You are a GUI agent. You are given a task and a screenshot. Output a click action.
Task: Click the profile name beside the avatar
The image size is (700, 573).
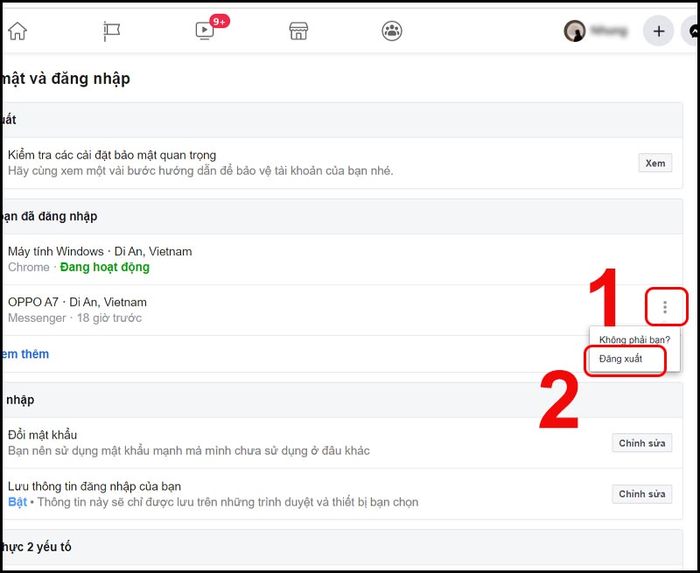click(x=609, y=31)
